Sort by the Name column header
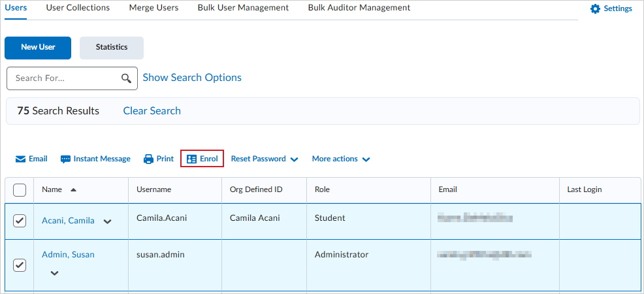This screenshot has width=644, height=294. (52, 189)
